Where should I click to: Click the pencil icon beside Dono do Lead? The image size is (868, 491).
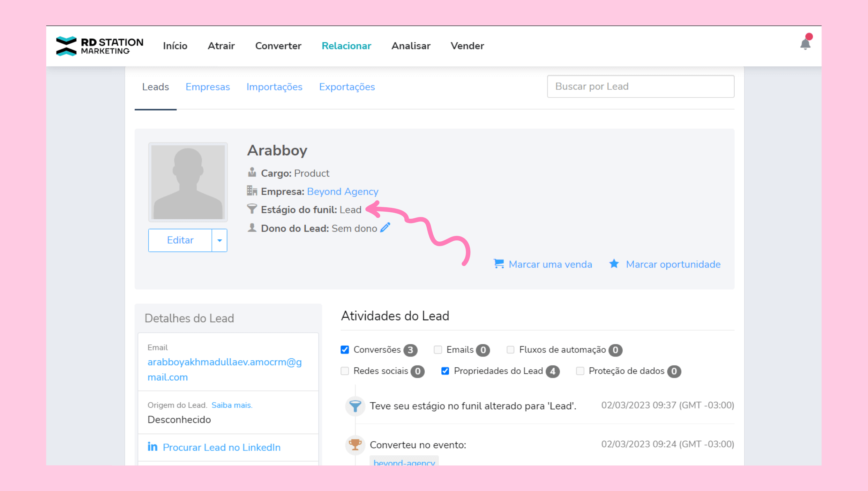tap(385, 228)
